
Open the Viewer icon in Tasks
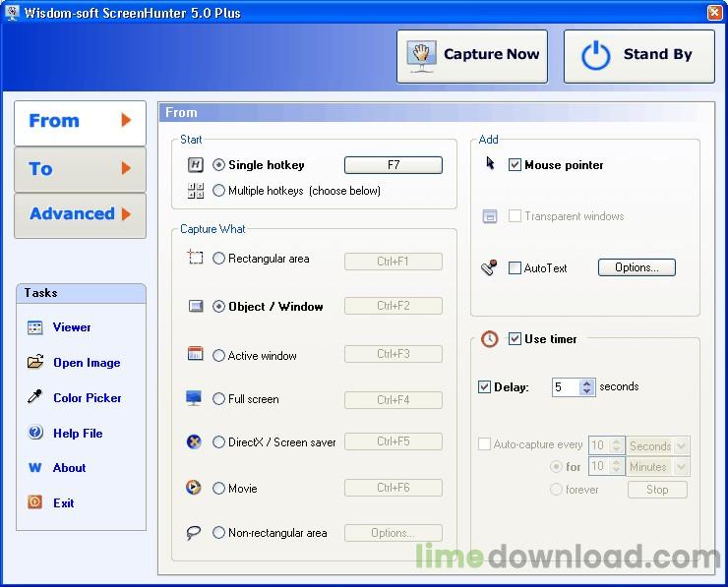(35, 327)
